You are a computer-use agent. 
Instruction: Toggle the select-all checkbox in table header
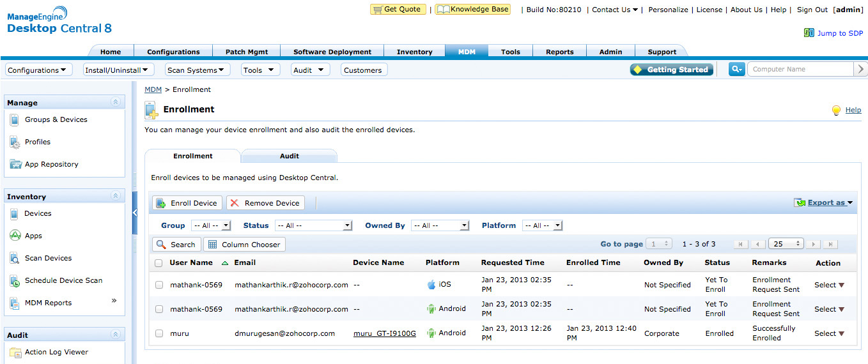(159, 262)
